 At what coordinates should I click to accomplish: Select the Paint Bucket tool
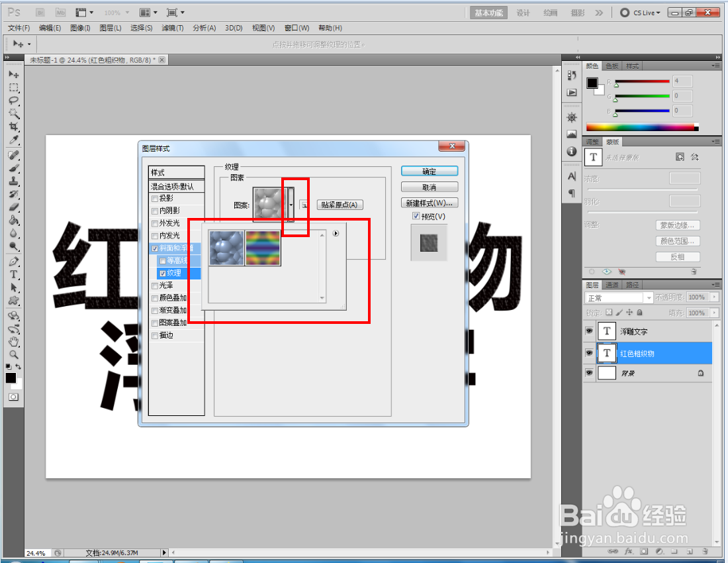pyautogui.click(x=13, y=220)
